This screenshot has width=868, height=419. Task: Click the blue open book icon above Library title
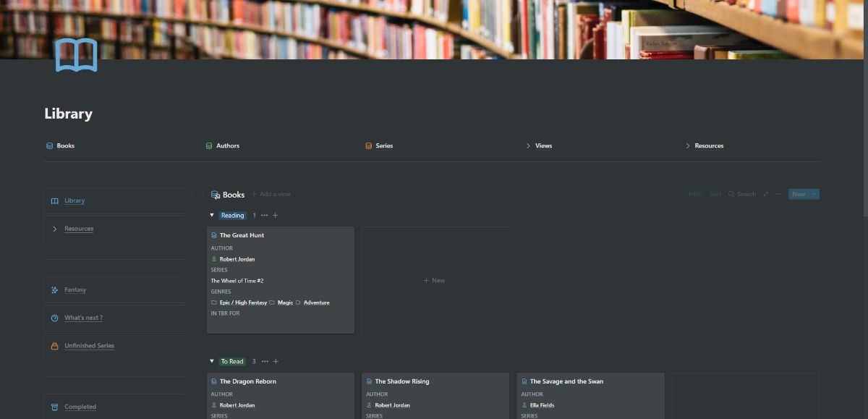coord(76,56)
